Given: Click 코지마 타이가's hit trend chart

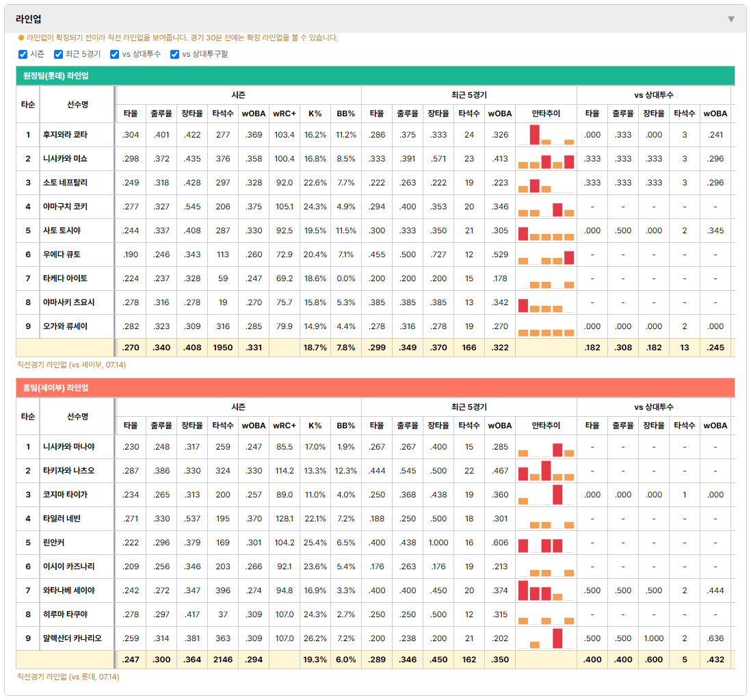Looking at the screenshot, I should pyautogui.click(x=546, y=495).
